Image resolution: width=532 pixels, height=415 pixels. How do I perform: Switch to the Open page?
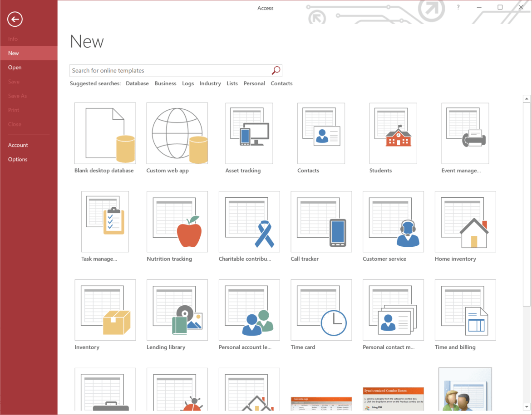[29, 68]
